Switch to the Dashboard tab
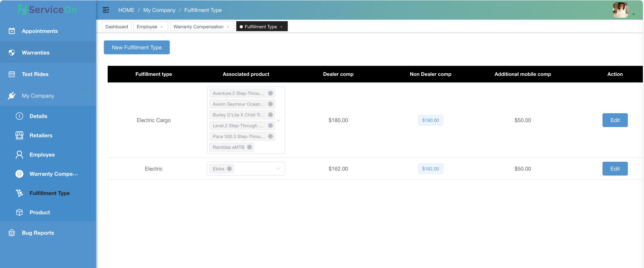The width and height of the screenshot is (644, 268). (x=117, y=26)
